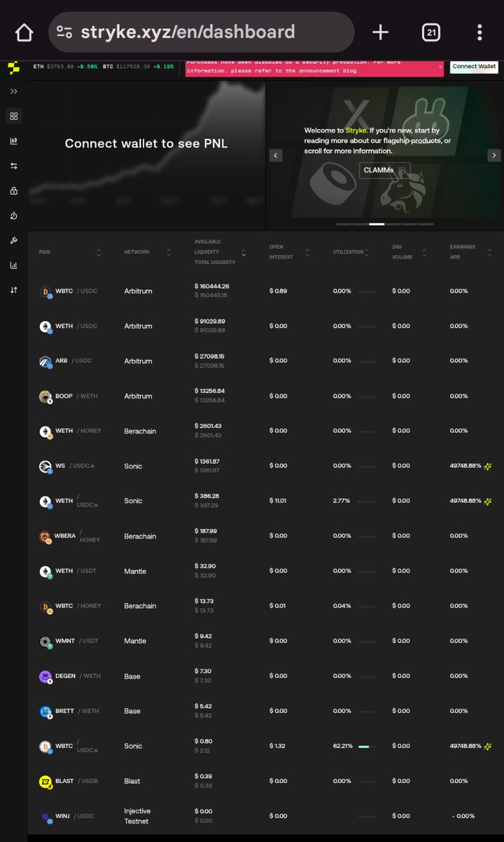Viewport: 504px width, 842px height.
Task: Open the gavel icon in sidebar
Action: click(13, 240)
